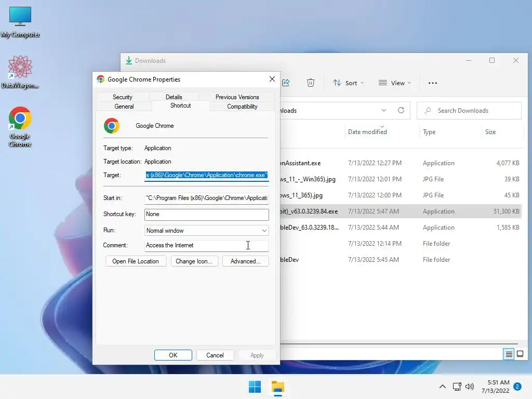Image resolution: width=532 pixels, height=399 pixels.
Task: Click the 51,300 KB size cell
Action: coord(506,211)
